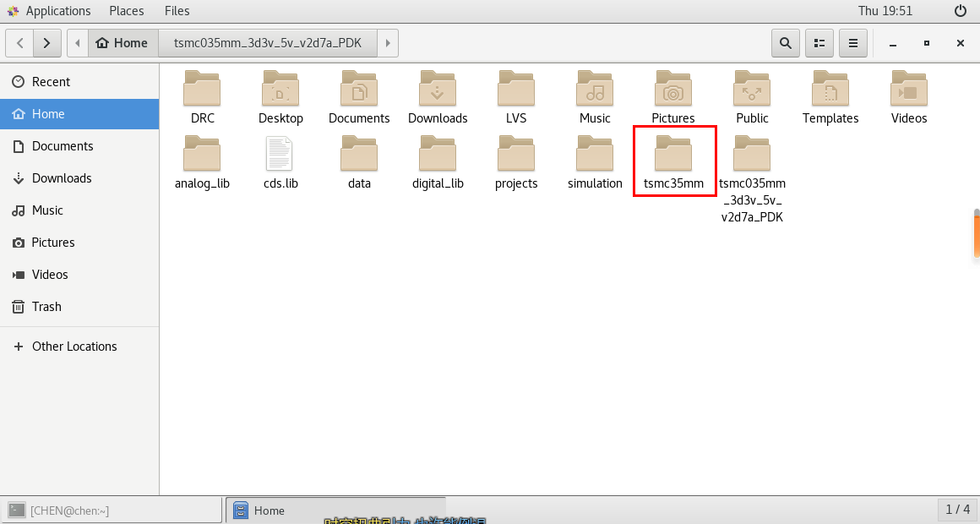This screenshot has height=524, width=980.
Task: Switch to list view using the view icon
Action: (x=819, y=42)
